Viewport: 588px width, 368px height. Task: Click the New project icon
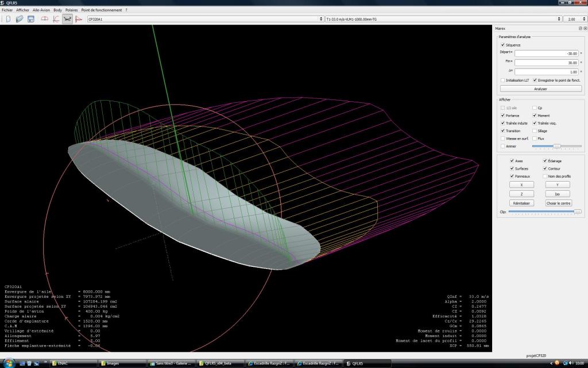[8, 19]
